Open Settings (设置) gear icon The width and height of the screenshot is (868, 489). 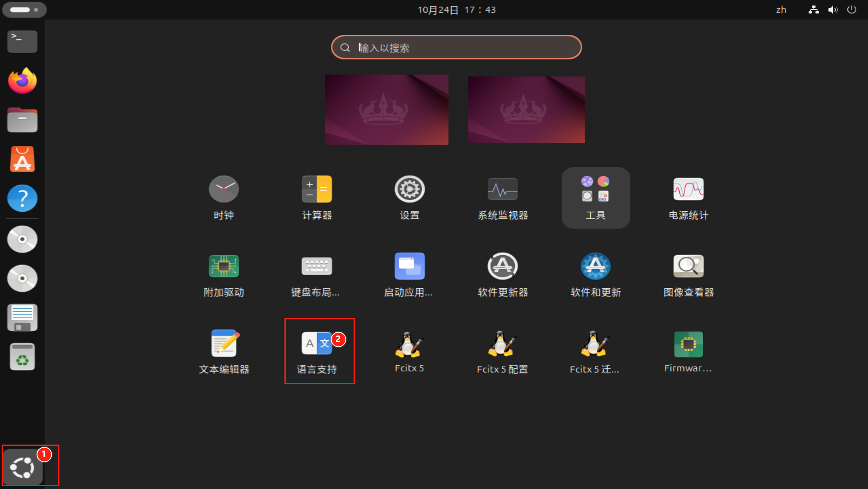(x=409, y=189)
